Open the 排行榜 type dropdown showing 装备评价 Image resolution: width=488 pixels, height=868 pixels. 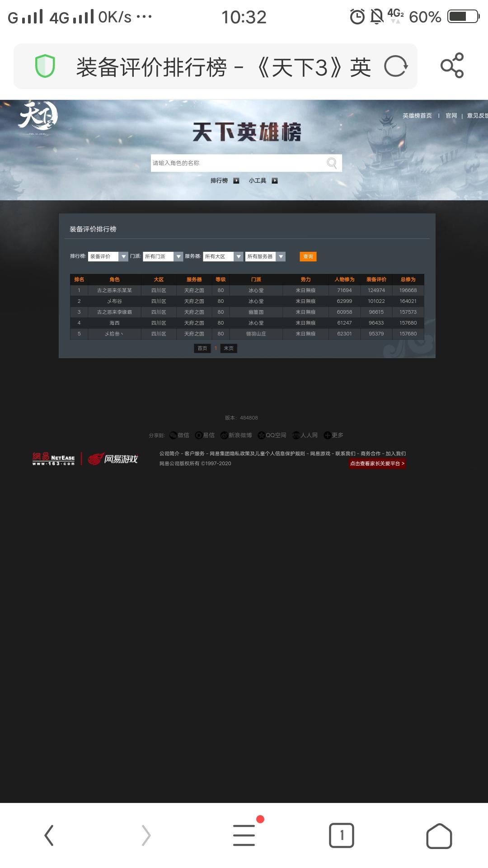(x=108, y=256)
